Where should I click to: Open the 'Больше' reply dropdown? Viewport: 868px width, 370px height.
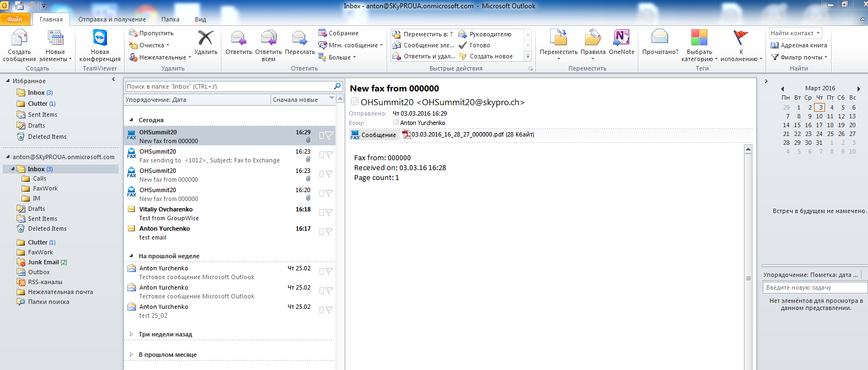pyautogui.click(x=337, y=57)
